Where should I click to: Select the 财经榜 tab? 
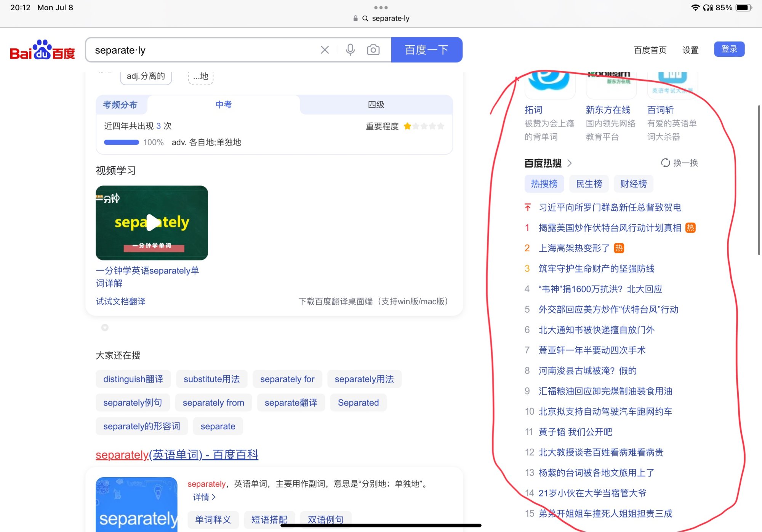click(x=634, y=184)
